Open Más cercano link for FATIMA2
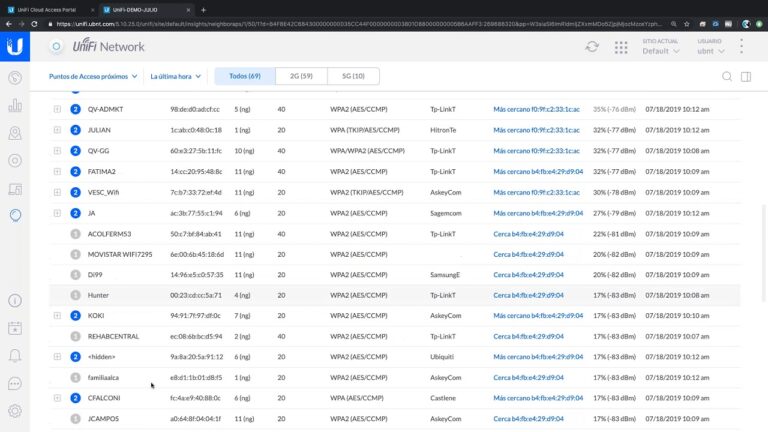The image size is (768, 432). coord(538,171)
